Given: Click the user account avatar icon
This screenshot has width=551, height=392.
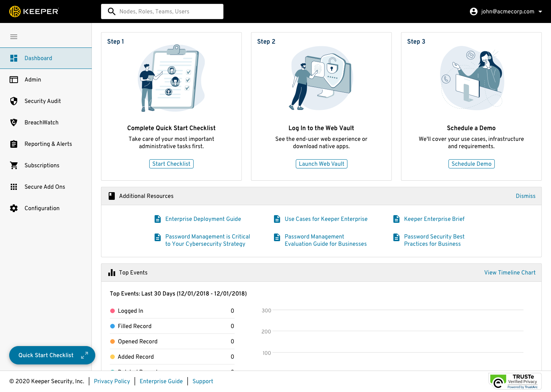Looking at the screenshot, I should point(474,11).
